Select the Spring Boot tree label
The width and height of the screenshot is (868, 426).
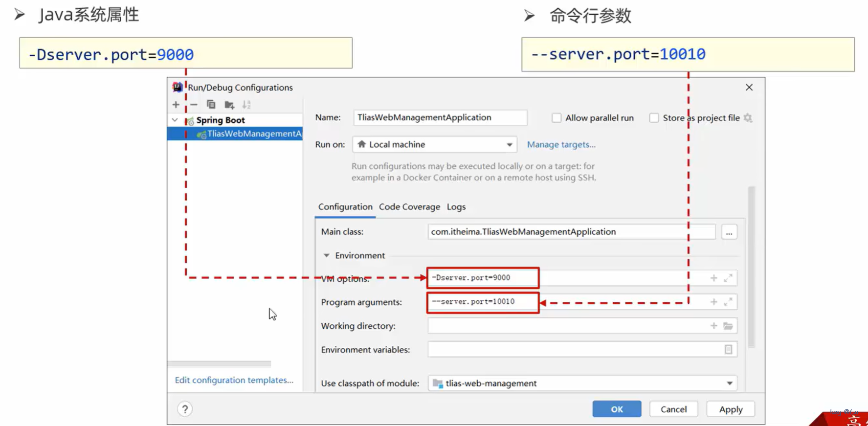pos(221,120)
